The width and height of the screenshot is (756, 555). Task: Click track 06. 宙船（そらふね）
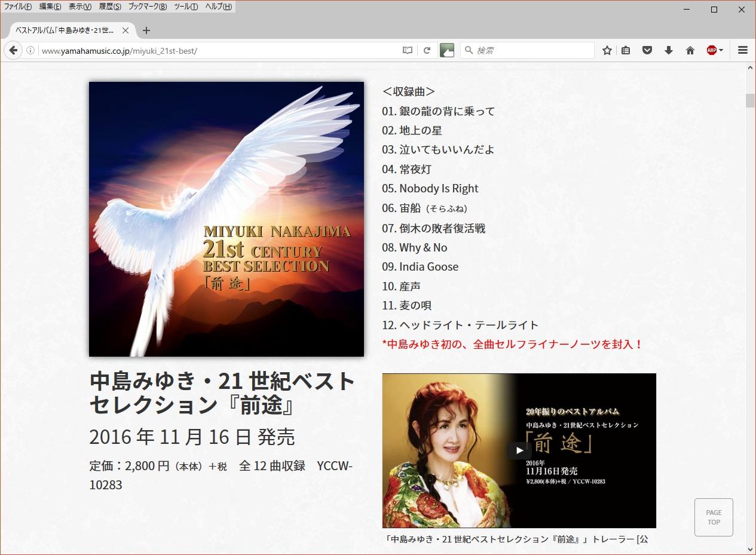pos(425,208)
